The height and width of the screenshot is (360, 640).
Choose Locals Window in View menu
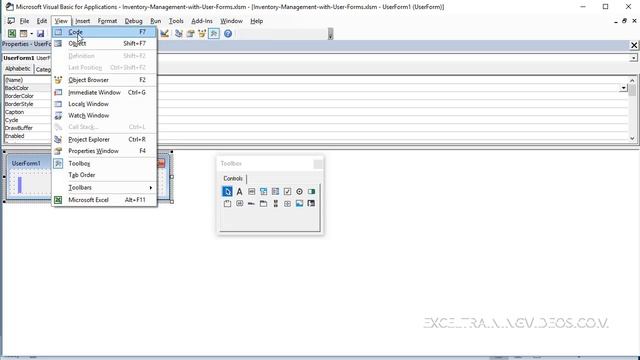tap(104, 104)
